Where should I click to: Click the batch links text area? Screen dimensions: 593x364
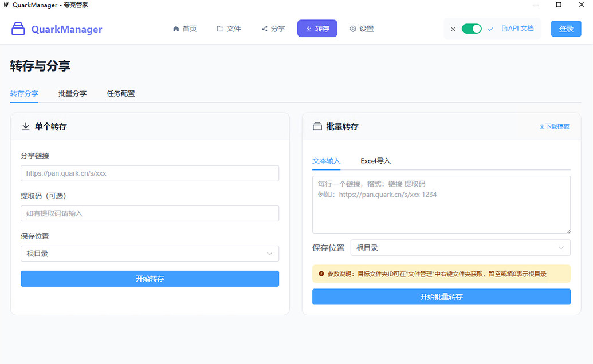[x=441, y=205]
